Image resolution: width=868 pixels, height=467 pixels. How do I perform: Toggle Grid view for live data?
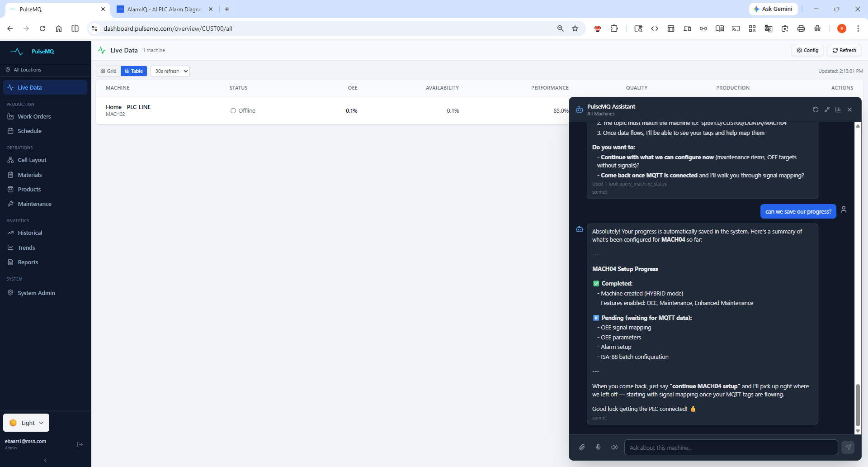click(x=108, y=71)
